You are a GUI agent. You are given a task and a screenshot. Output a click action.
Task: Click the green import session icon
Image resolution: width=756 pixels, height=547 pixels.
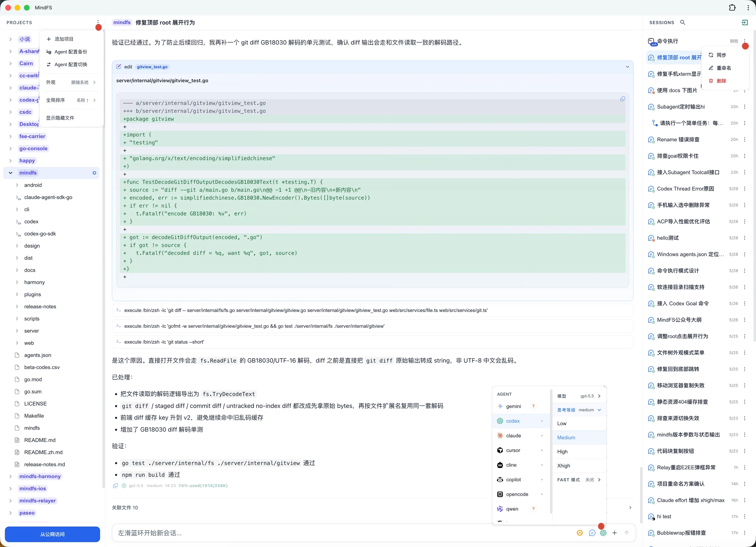click(744, 22)
